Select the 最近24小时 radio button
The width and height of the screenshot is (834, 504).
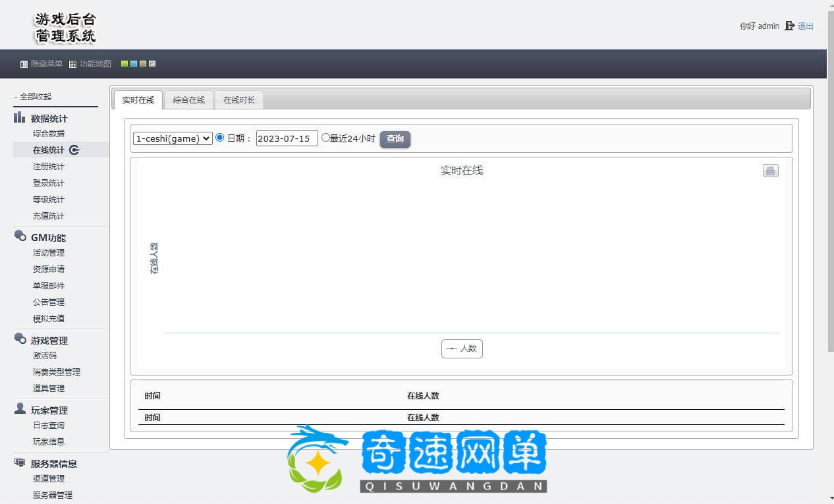(x=325, y=138)
